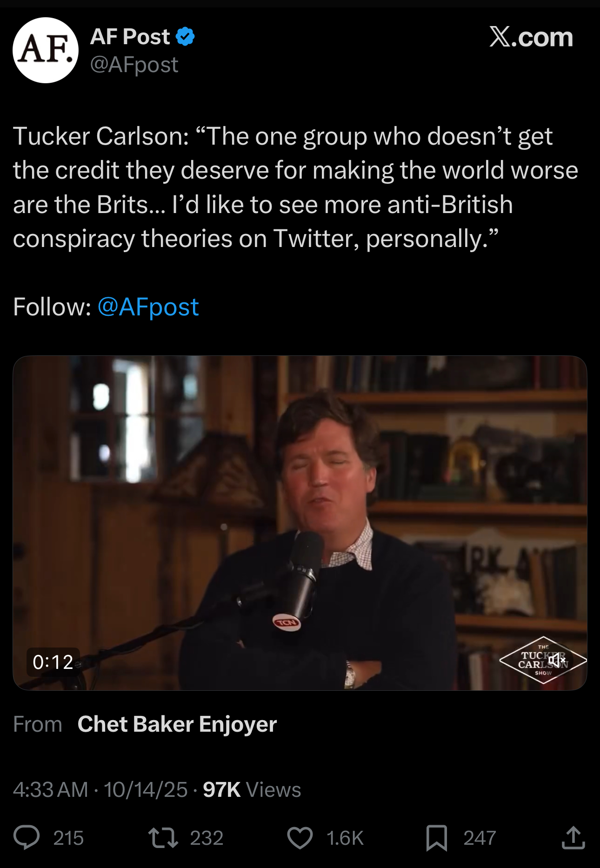Screen dimensions: 600x868
Task: Open the reply icon with 215 comments
Action: point(27,838)
